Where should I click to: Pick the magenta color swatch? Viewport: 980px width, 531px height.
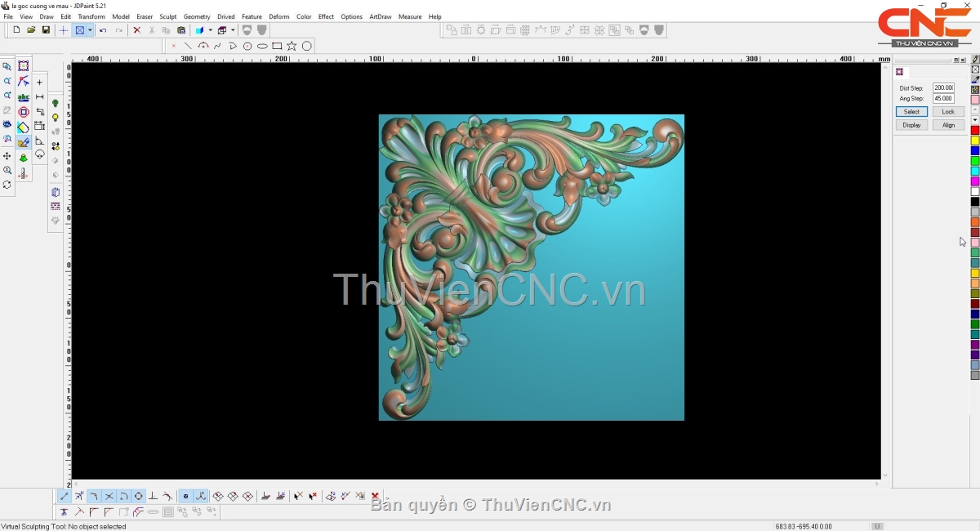point(975,181)
